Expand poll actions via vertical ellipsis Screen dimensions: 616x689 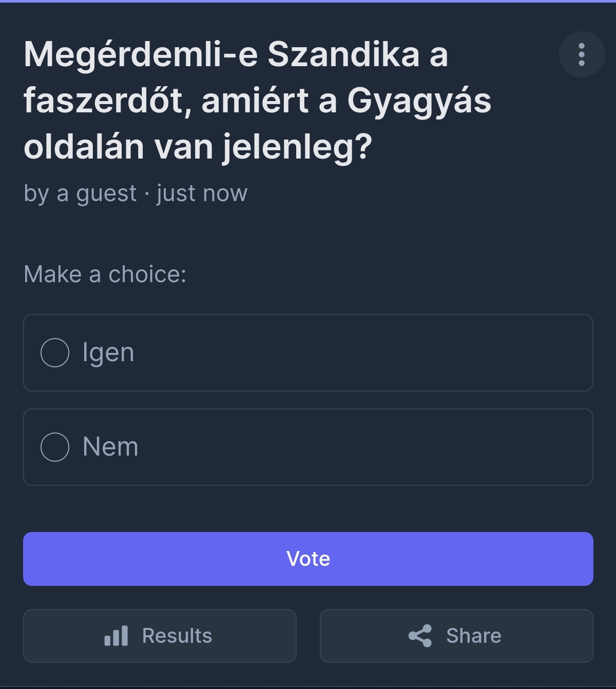[x=582, y=54]
